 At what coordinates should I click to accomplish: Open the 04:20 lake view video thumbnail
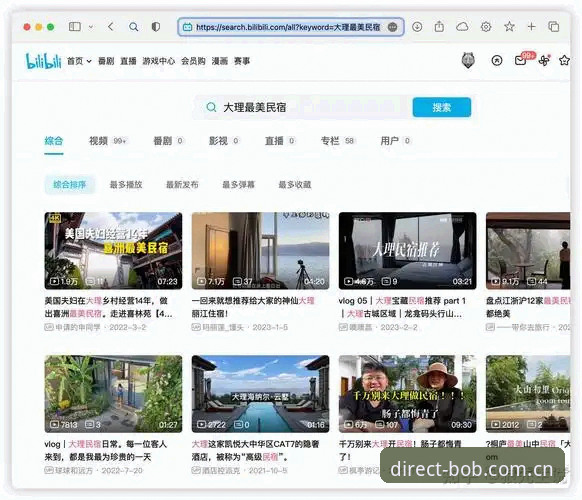[x=260, y=251]
